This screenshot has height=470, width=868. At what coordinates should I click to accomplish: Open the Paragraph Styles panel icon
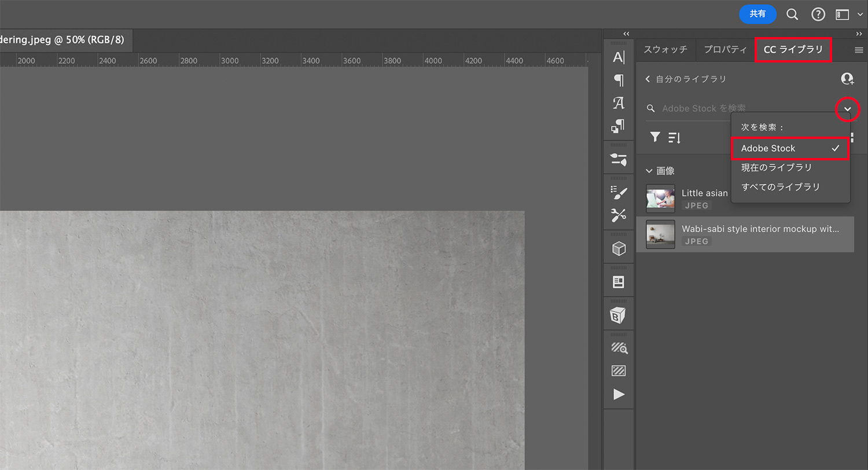click(619, 126)
